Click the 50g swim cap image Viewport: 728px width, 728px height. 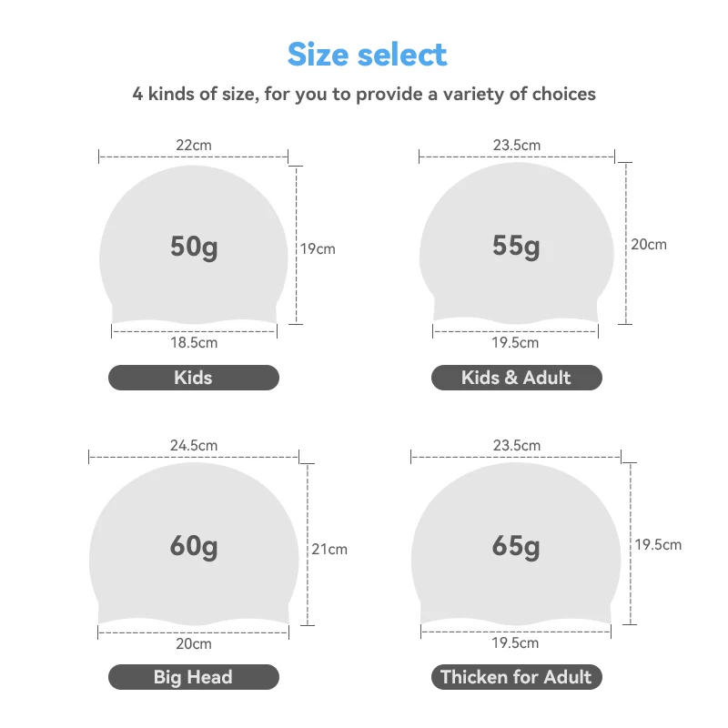coord(194,245)
